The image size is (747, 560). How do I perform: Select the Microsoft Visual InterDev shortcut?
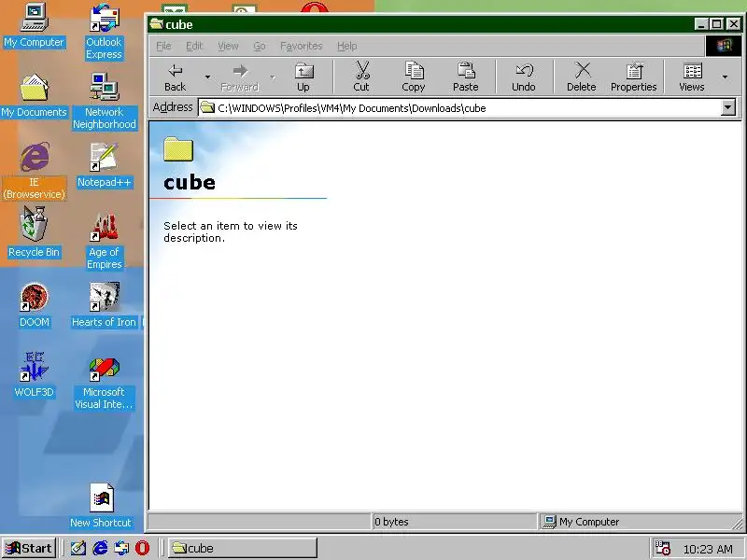click(104, 384)
